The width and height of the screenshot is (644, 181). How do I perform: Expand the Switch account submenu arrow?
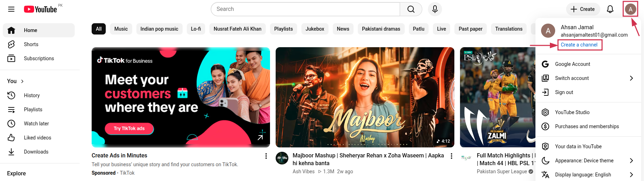[631, 78]
